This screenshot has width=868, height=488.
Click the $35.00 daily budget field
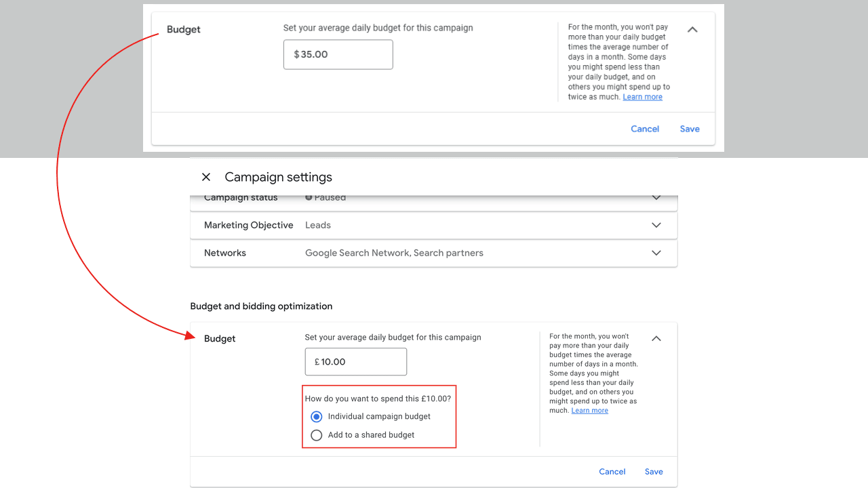point(338,54)
